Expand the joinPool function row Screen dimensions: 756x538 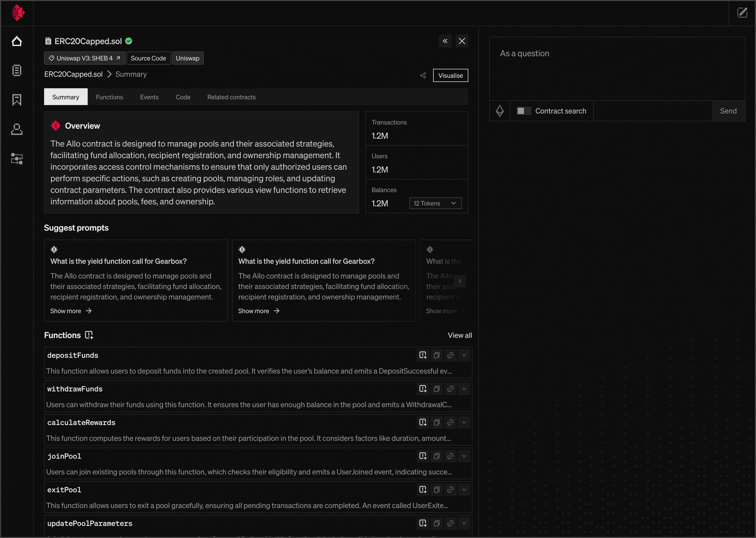(464, 456)
